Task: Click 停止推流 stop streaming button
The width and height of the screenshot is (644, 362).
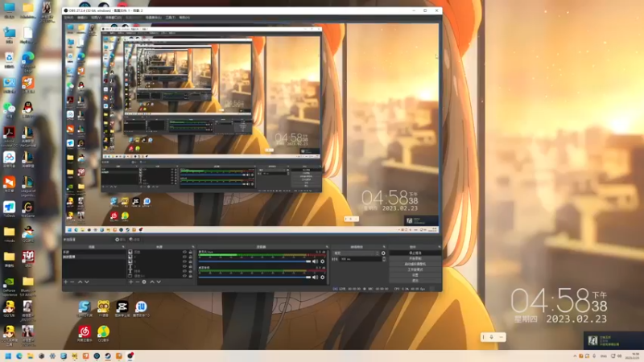Action: tap(415, 253)
